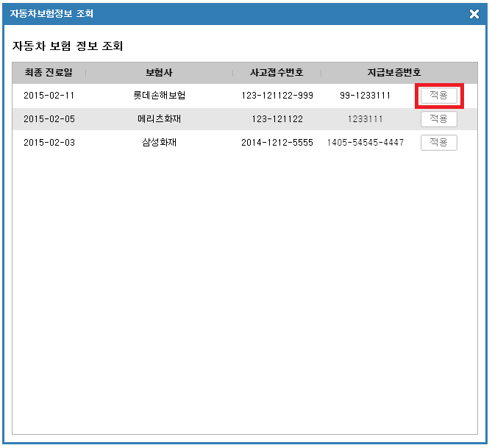Close the 자동차보험정보 조회 dialog
The height and width of the screenshot is (448, 492).
(474, 14)
